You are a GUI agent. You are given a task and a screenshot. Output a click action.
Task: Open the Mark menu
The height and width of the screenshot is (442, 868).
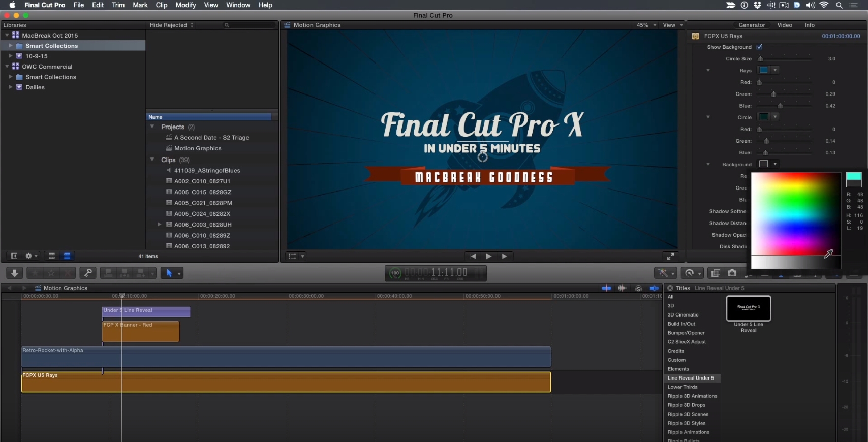[140, 5]
